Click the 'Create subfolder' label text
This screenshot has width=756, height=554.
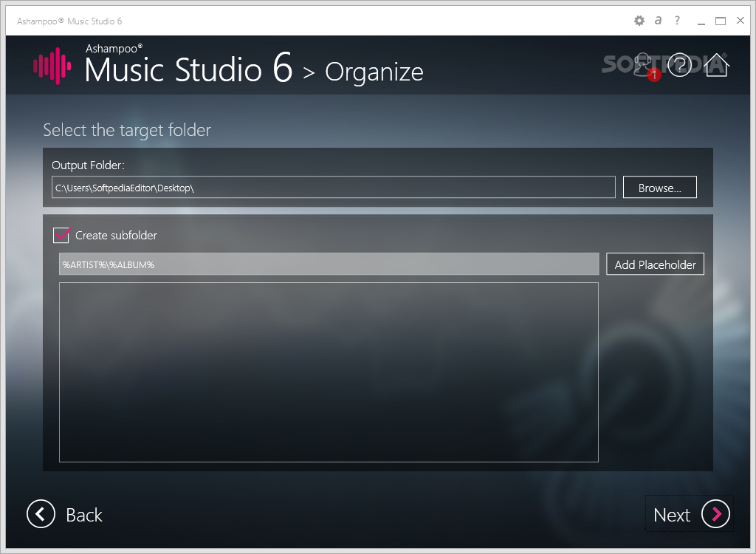click(116, 236)
